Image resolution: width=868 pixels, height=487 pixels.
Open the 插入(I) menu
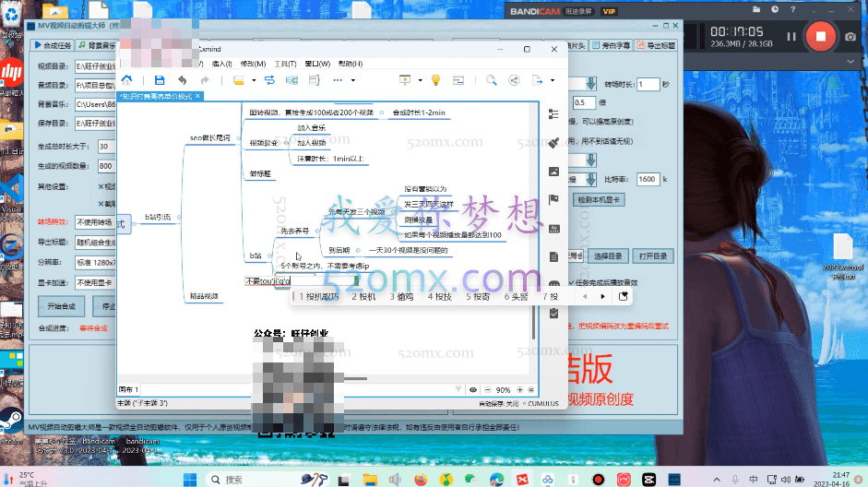(222, 64)
